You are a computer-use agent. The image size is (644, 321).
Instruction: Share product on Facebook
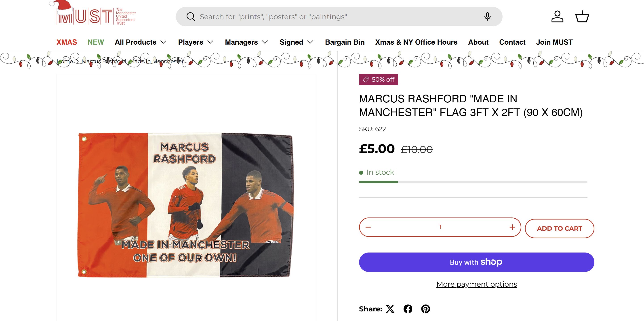coord(408,309)
